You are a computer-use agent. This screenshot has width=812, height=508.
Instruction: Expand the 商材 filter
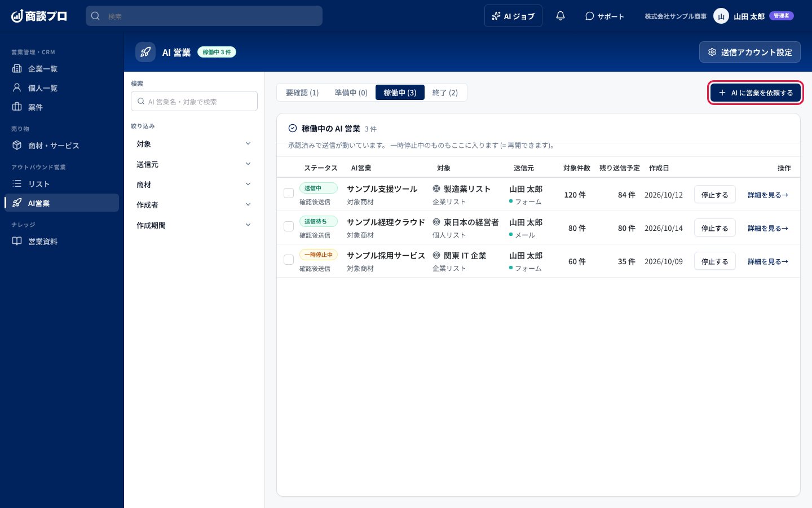(x=194, y=185)
